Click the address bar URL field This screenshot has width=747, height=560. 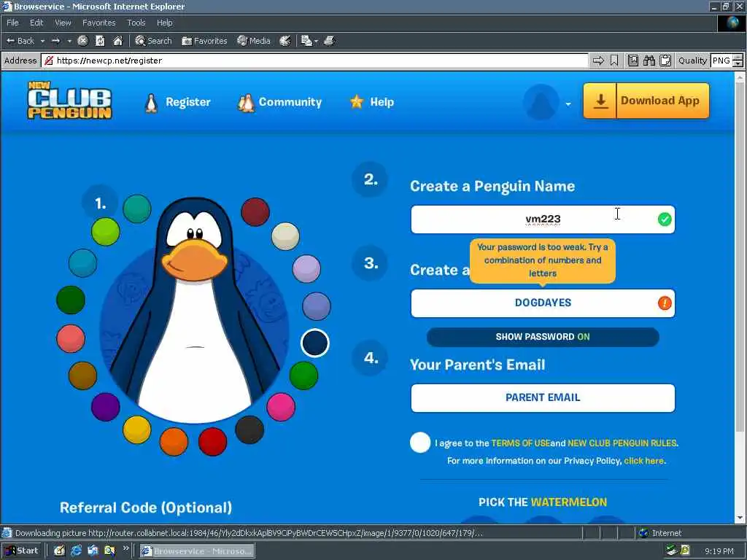(x=314, y=61)
